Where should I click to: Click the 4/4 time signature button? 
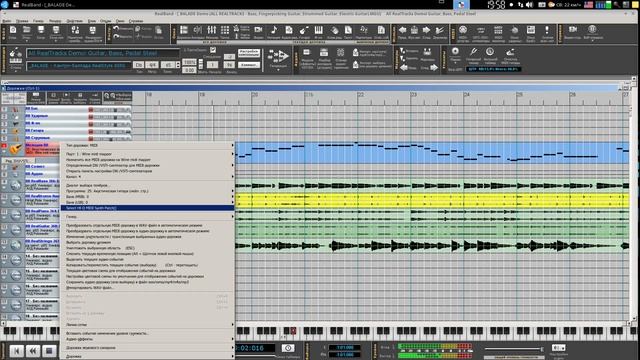(x=152, y=65)
